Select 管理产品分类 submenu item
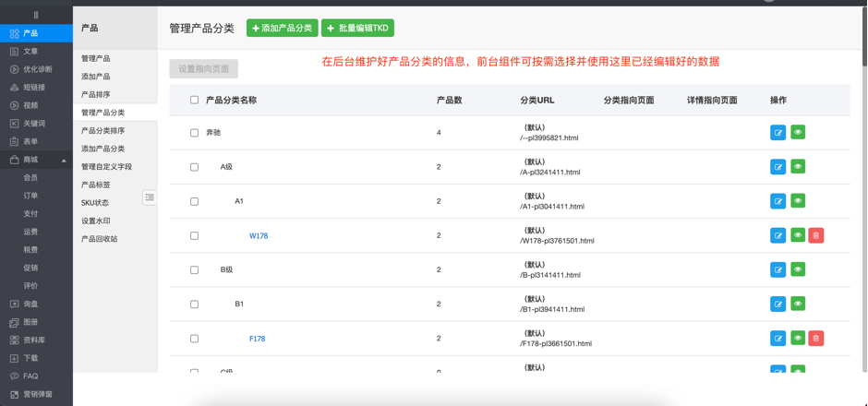The height and width of the screenshot is (406, 868). pyautogui.click(x=115, y=113)
